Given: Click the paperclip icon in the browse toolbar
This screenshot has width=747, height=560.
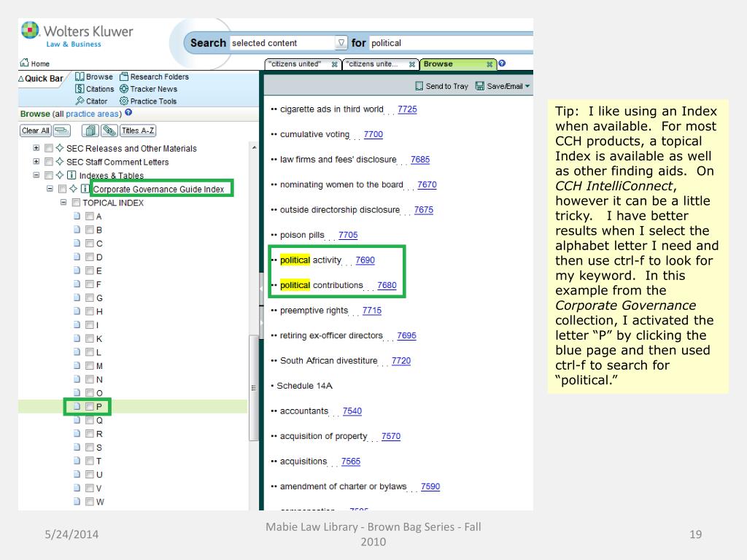Looking at the screenshot, I should 109,131.
